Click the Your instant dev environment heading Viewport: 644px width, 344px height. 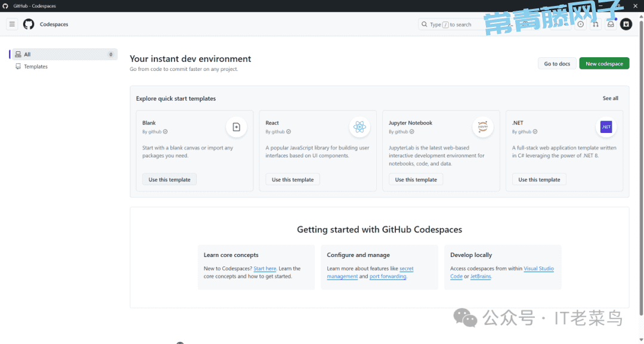click(x=191, y=58)
